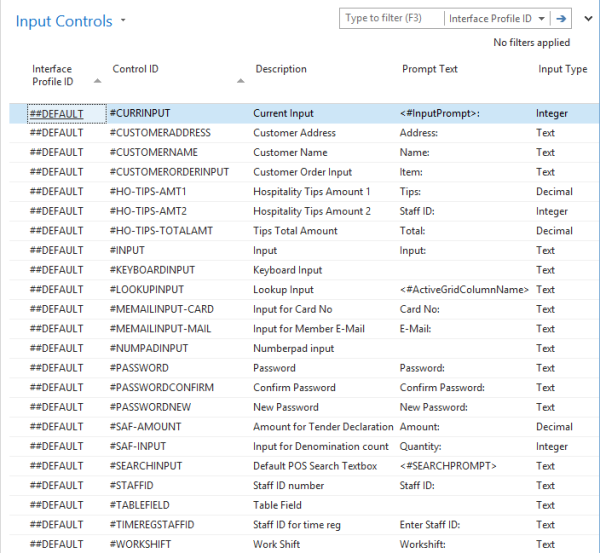Open the Input Controls title dropdown
This screenshot has height=553, width=600.
(x=123, y=21)
